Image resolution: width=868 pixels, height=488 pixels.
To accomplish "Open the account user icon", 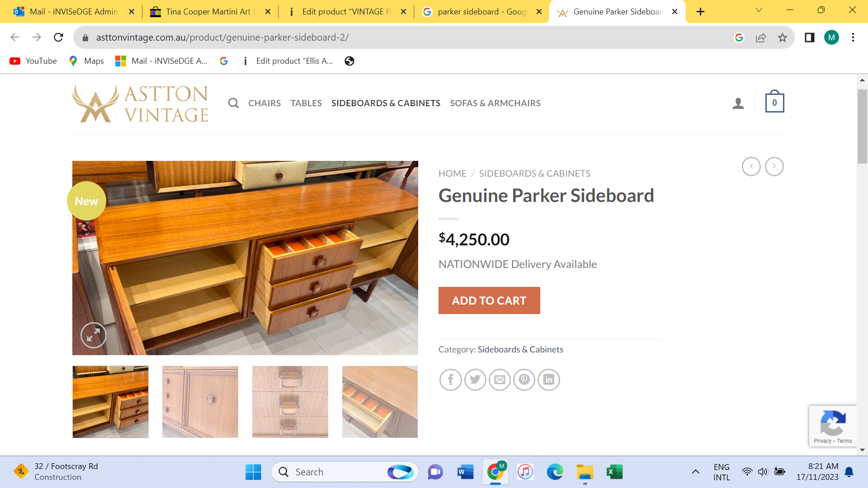I will point(738,103).
